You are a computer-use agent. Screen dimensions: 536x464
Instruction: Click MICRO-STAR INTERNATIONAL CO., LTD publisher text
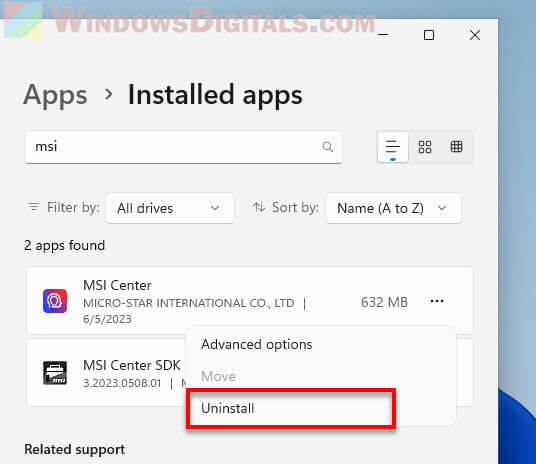coord(189,303)
